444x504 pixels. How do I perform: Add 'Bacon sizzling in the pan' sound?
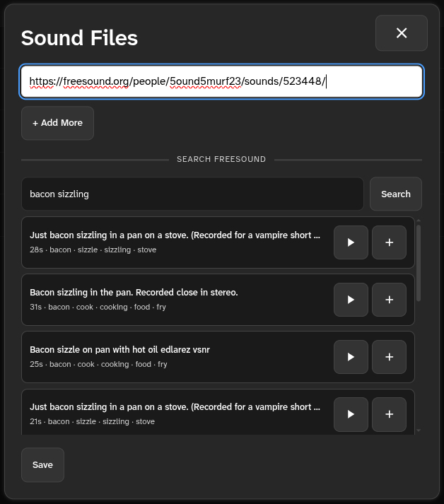click(x=389, y=300)
